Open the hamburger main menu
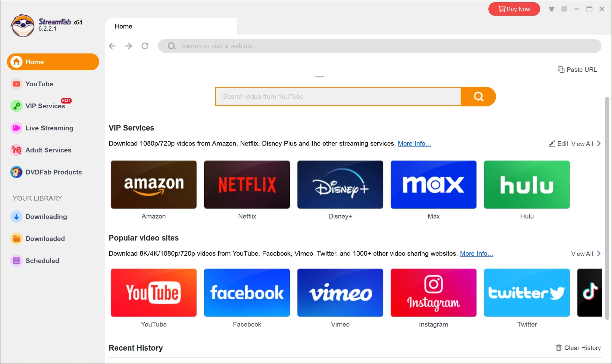 (564, 9)
